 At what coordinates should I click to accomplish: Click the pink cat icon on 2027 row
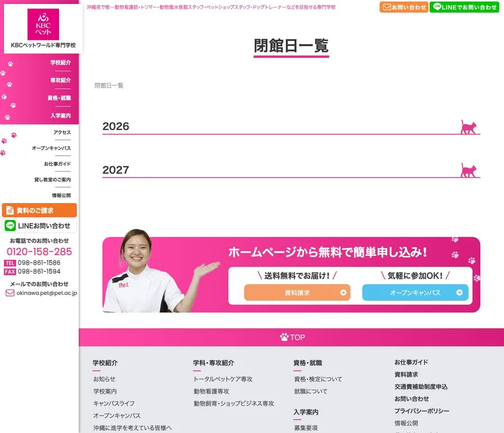(469, 170)
